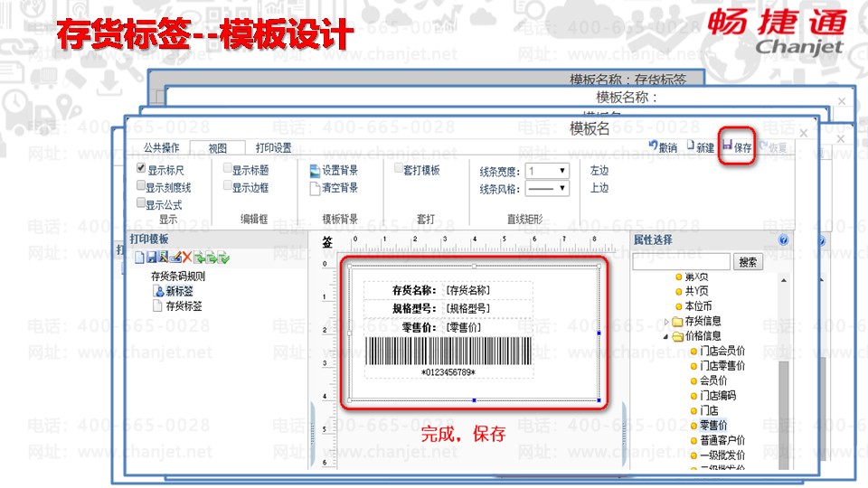Click the set-default template icon with green checkmark
The image size is (868, 488).
[223, 258]
